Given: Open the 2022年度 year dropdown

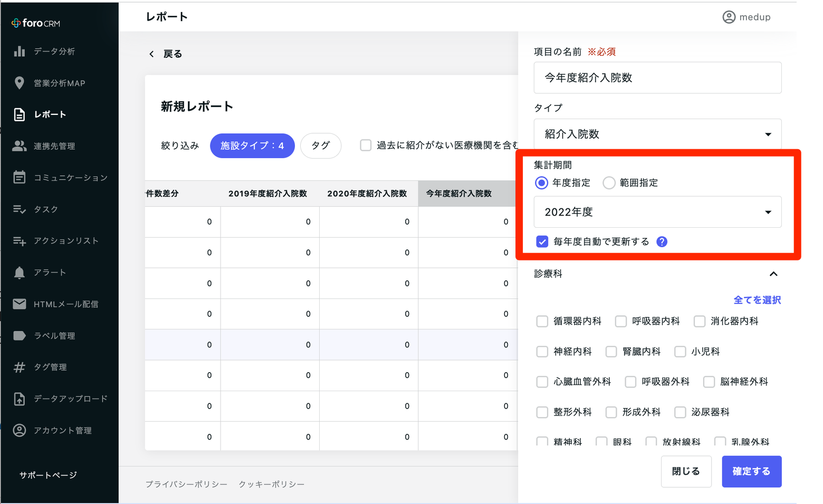Looking at the screenshot, I should coord(657,212).
